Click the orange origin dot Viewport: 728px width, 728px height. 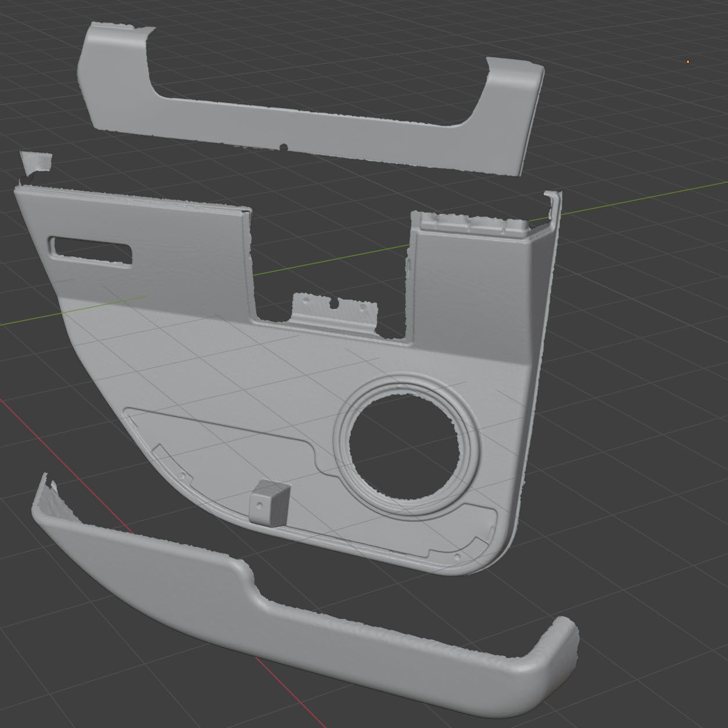[688, 61]
